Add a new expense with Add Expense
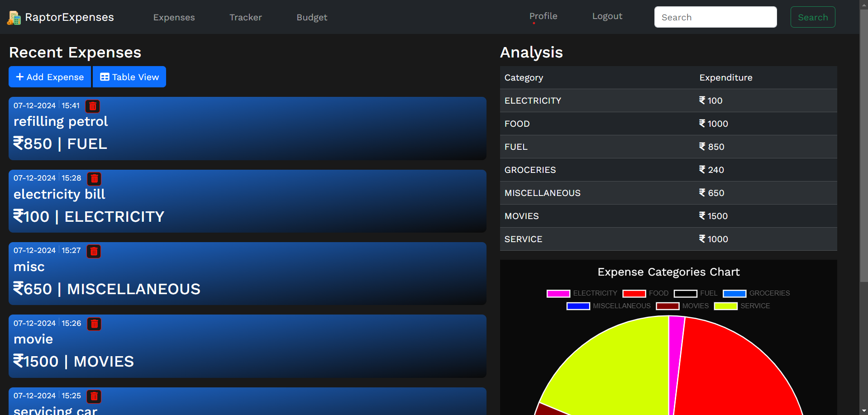This screenshot has width=868, height=415. click(50, 77)
